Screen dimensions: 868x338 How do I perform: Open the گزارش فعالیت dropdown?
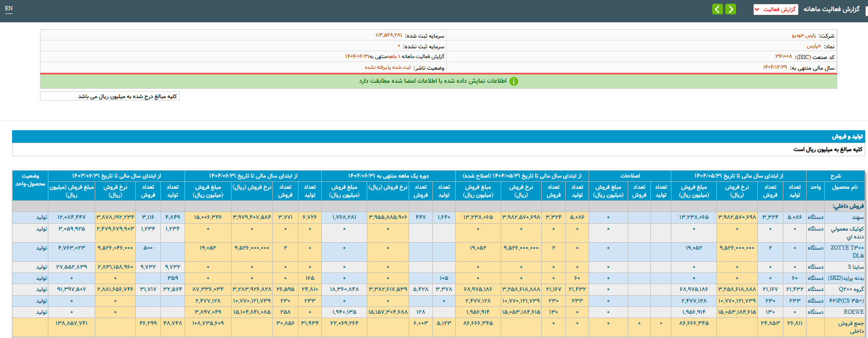click(775, 9)
